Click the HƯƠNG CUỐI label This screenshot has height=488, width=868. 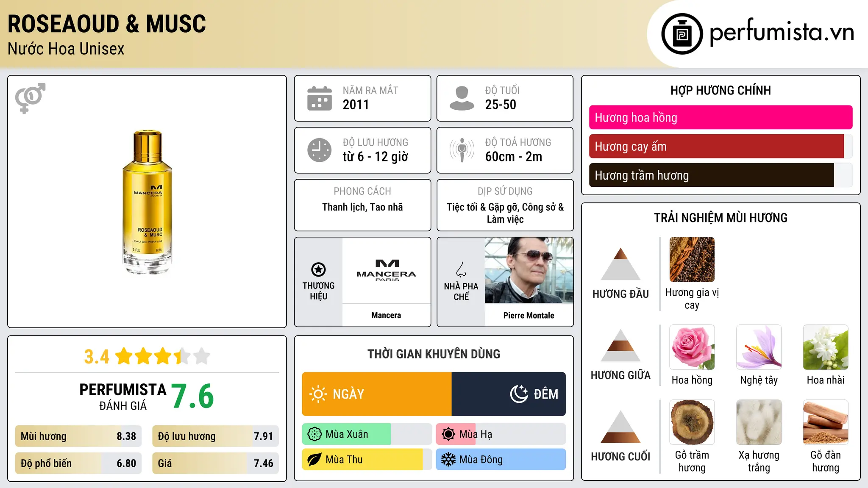620,457
